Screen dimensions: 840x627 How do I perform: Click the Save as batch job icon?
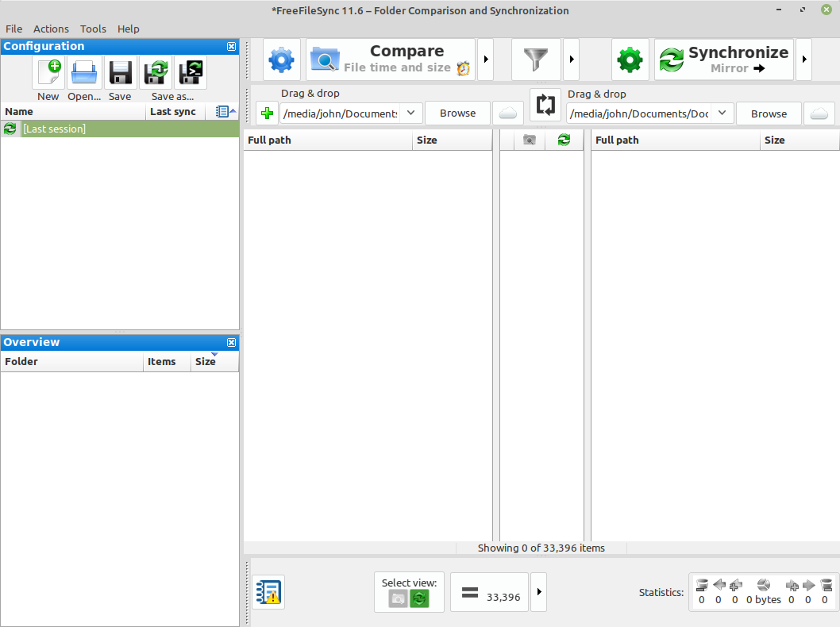click(x=191, y=72)
